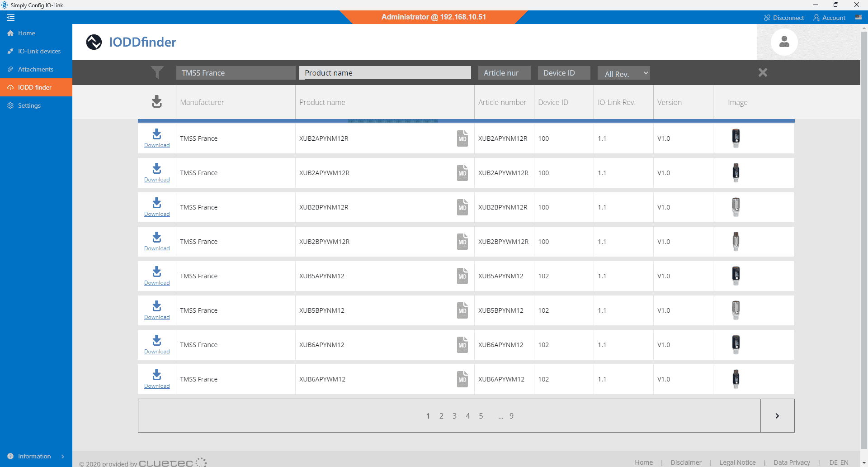868x467 pixels.
Task: Open the MD file icon for XUB2APYNM12R
Action: coord(462,138)
